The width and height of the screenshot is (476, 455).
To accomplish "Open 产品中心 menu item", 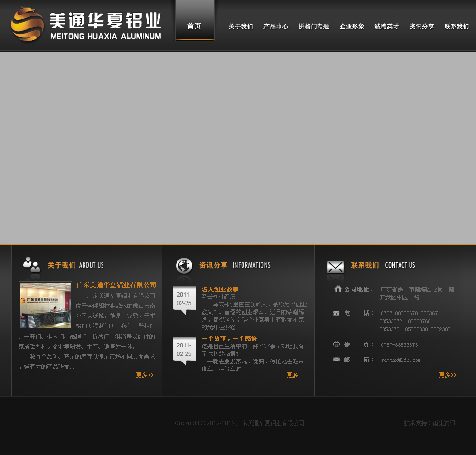I will coord(276,27).
